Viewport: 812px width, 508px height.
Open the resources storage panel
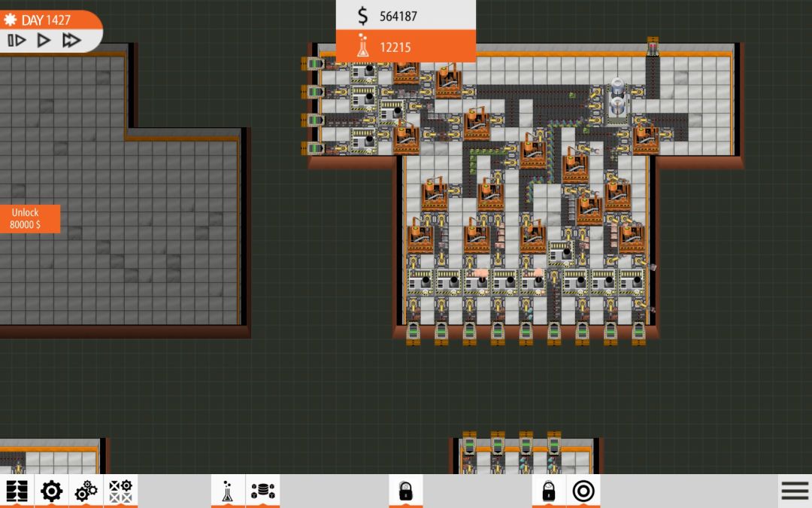[x=262, y=490]
